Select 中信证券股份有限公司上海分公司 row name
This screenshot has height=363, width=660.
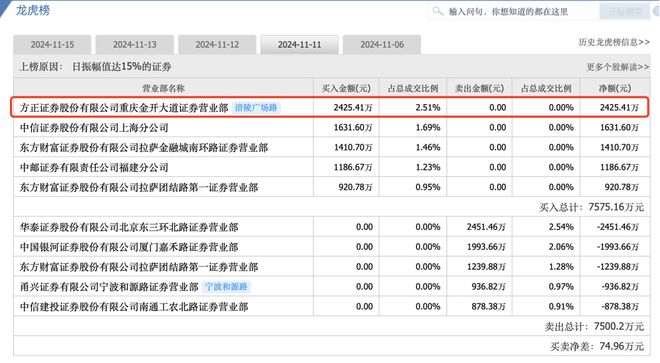click(94, 128)
